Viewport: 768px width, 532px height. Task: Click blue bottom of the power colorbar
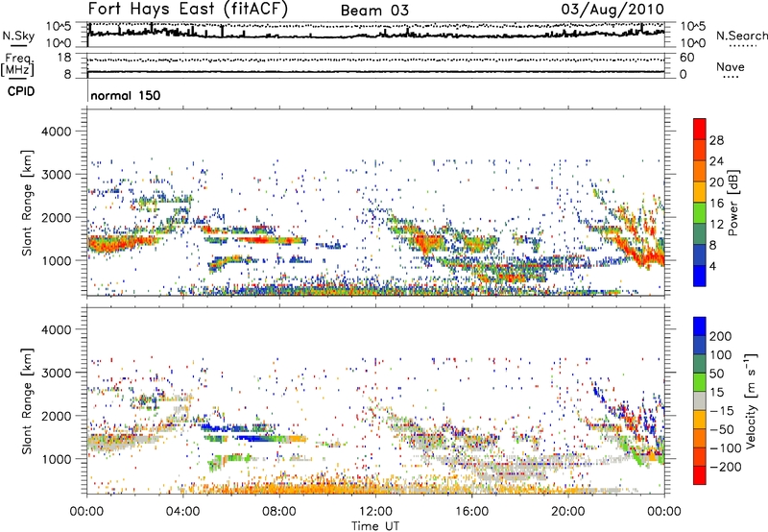click(x=700, y=277)
